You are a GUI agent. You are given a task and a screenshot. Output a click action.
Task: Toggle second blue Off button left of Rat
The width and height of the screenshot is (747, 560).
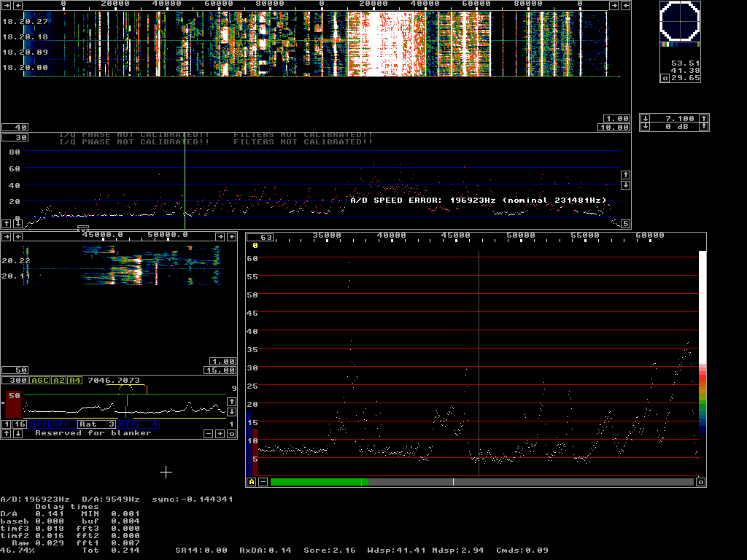click(61, 424)
